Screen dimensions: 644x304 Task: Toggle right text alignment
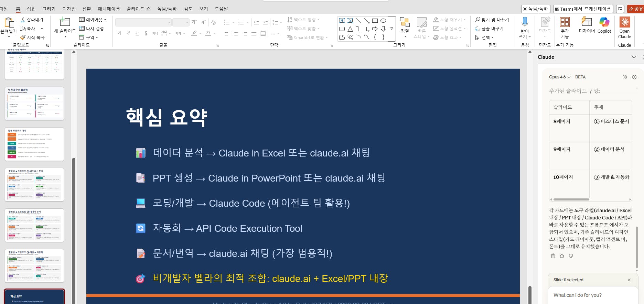245,33
